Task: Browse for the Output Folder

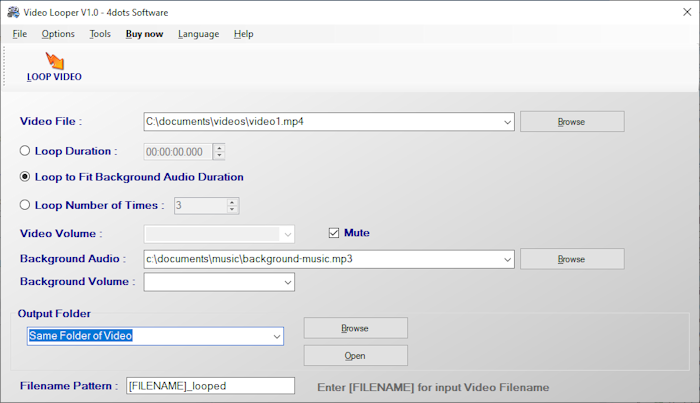Action: 355,328
